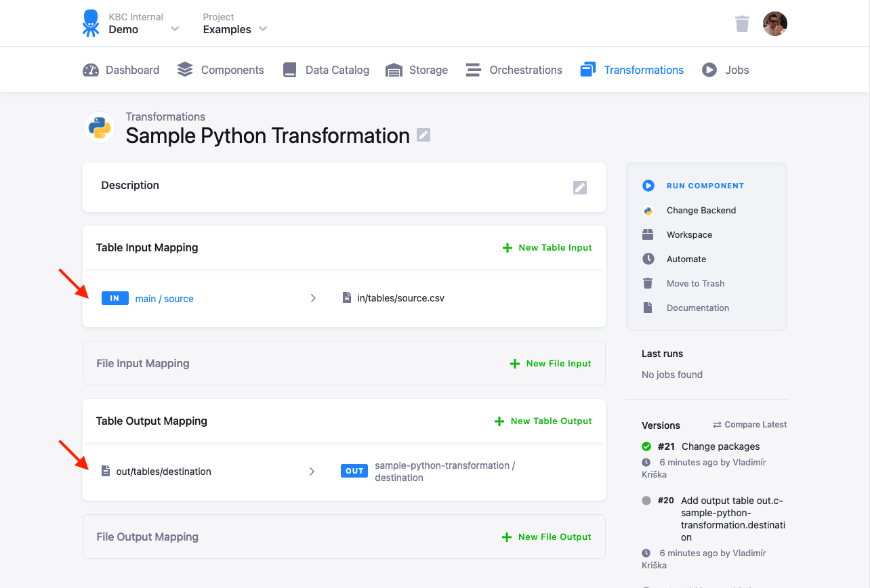
Task: Click the chevron in the destination output row
Action: (x=312, y=471)
